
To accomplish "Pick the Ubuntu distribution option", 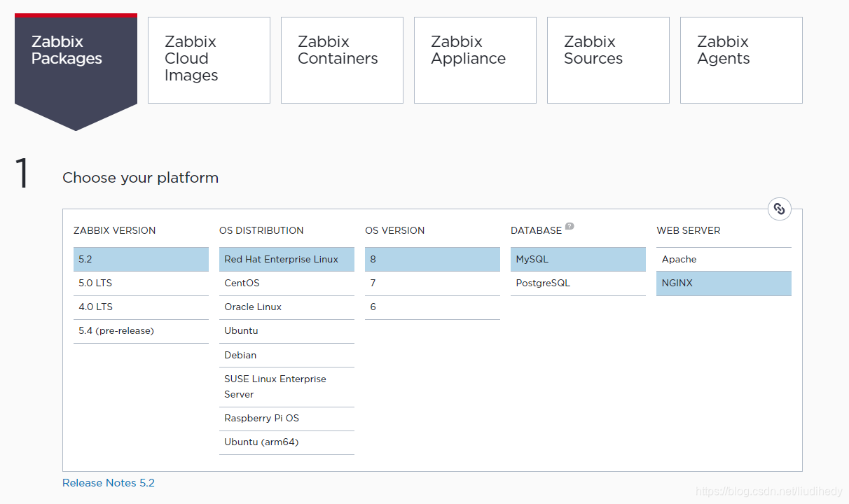I will (x=287, y=330).
